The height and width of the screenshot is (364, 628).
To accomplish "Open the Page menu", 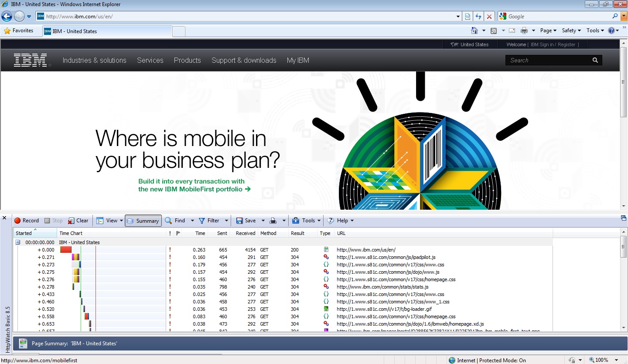I will click(548, 31).
